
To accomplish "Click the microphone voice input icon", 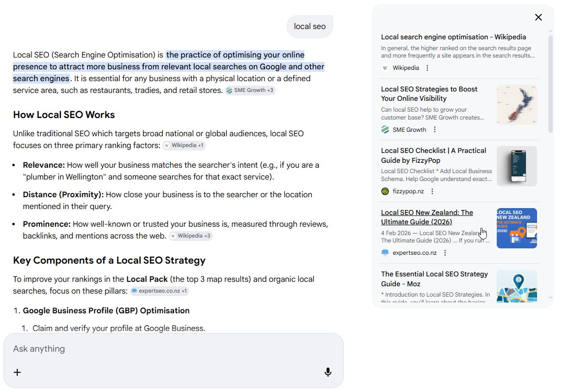I will 328,372.
